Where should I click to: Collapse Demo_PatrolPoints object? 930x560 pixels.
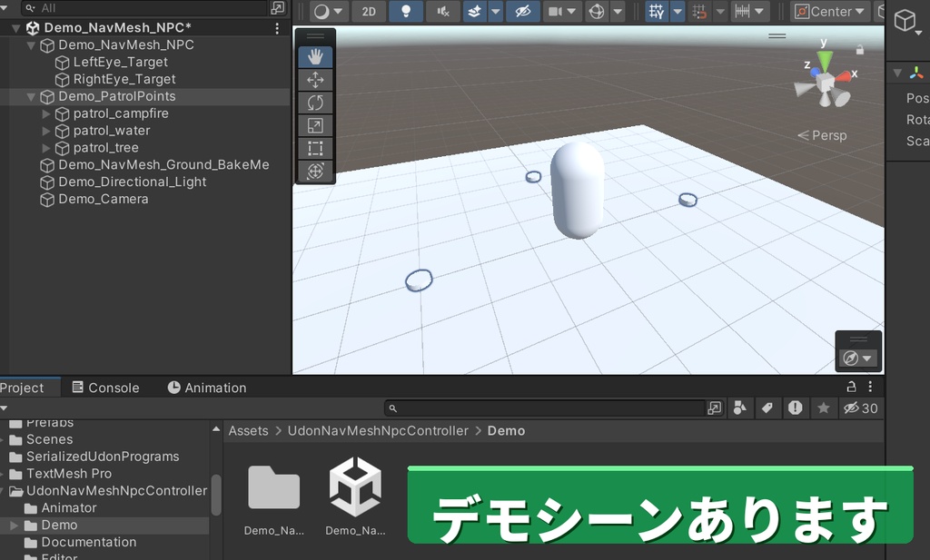point(31,96)
